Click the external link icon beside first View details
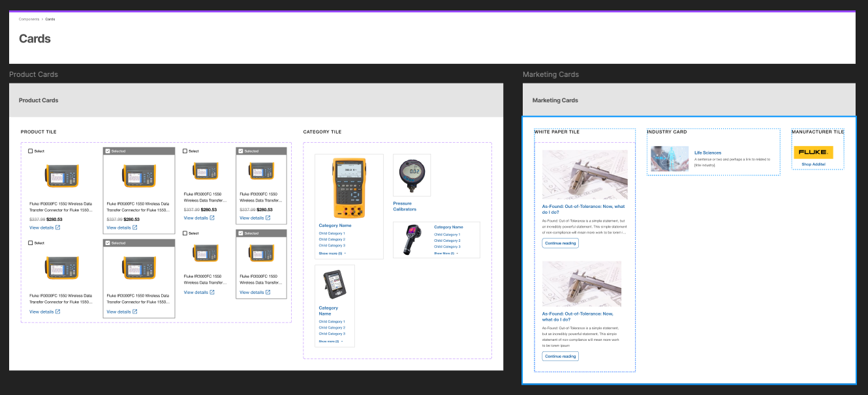The image size is (868, 395). pos(57,227)
